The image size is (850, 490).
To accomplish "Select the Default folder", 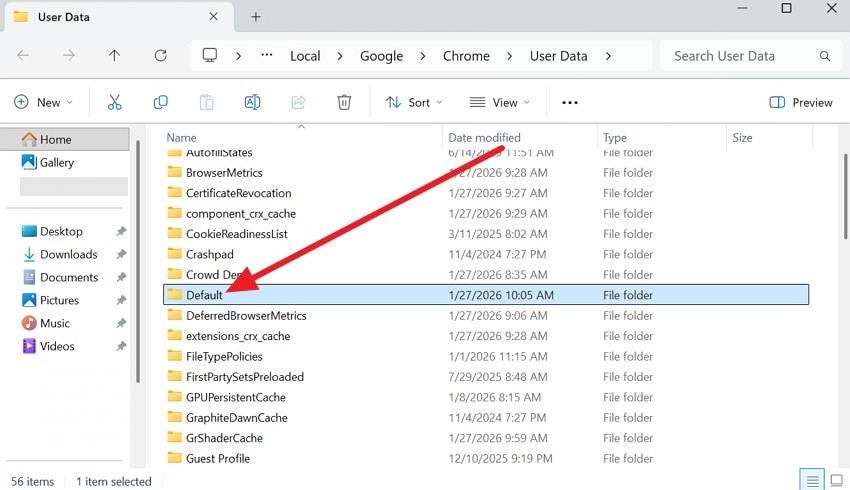I will click(486, 295).
